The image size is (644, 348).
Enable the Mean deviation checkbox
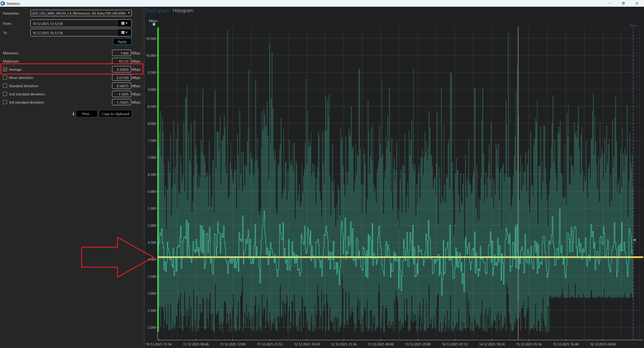pyautogui.click(x=5, y=78)
